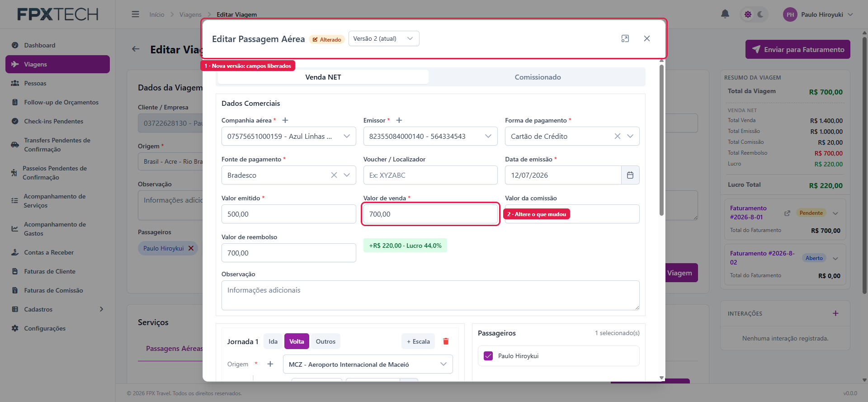Click the Valor emitido field

[289, 214]
